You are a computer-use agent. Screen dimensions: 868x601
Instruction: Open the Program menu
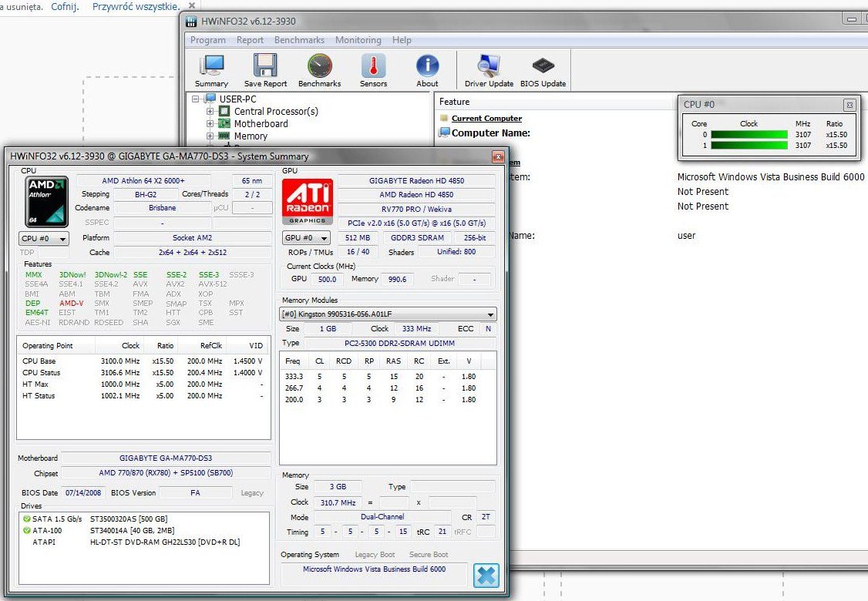[x=207, y=40]
